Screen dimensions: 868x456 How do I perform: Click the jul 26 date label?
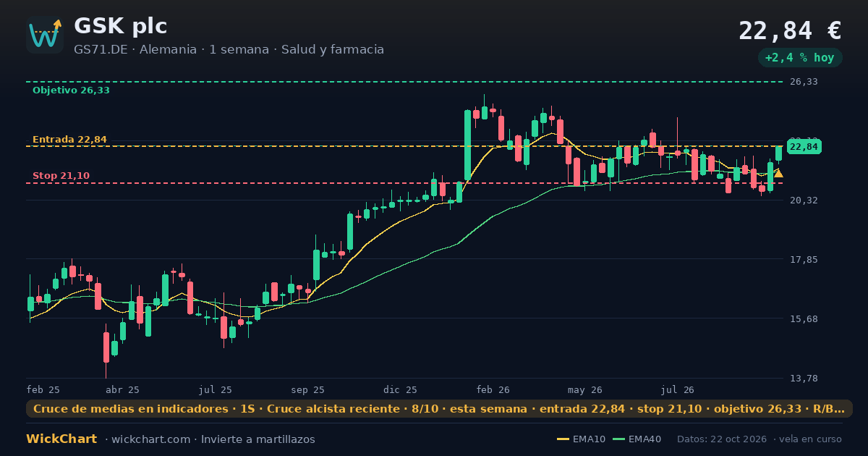(678, 389)
